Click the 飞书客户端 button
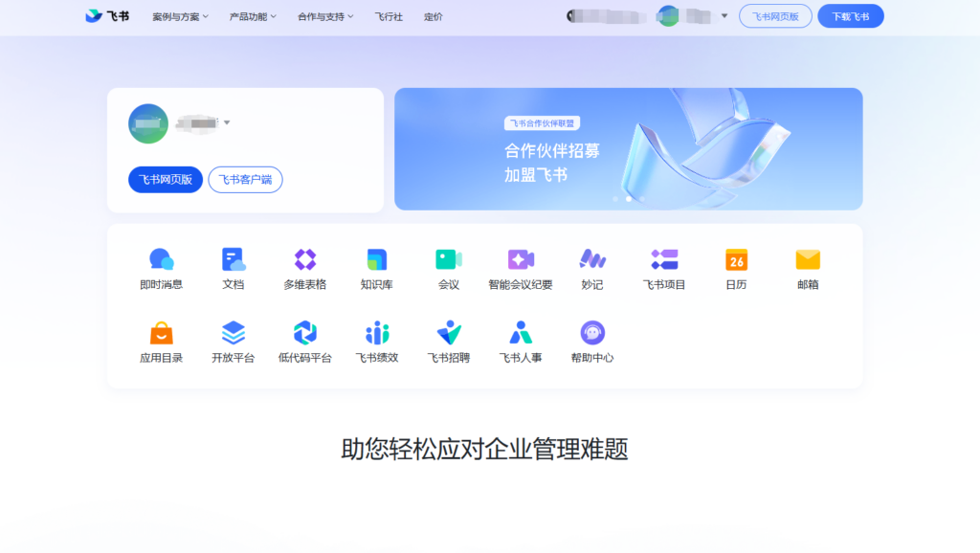Image resolution: width=980 pixels, height=553 pixels. point(245,180)
